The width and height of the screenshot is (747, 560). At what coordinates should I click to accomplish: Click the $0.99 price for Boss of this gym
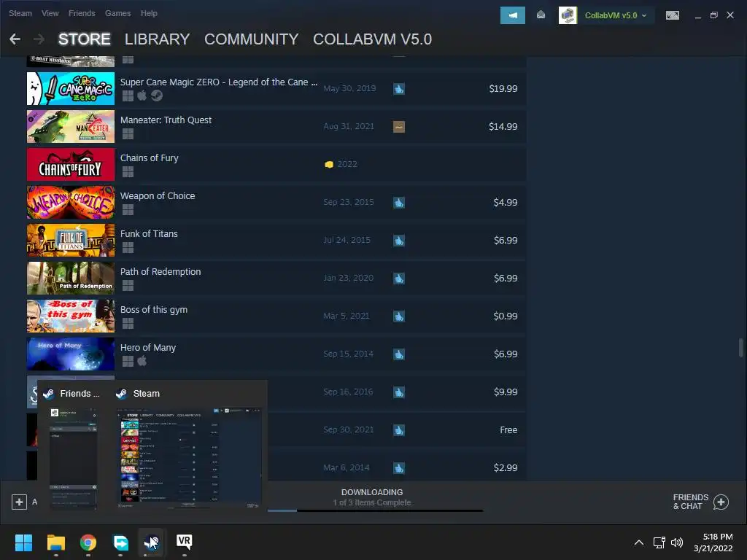point(506,316)
